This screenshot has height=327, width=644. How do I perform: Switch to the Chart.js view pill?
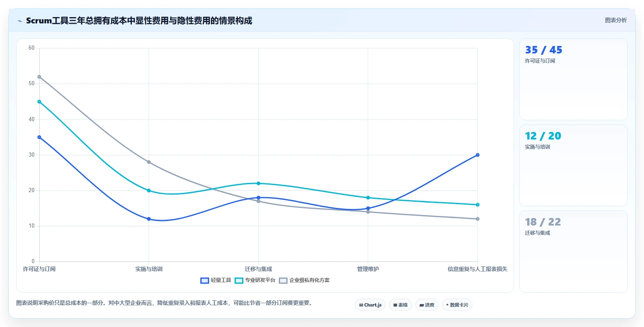pos(370,305)
